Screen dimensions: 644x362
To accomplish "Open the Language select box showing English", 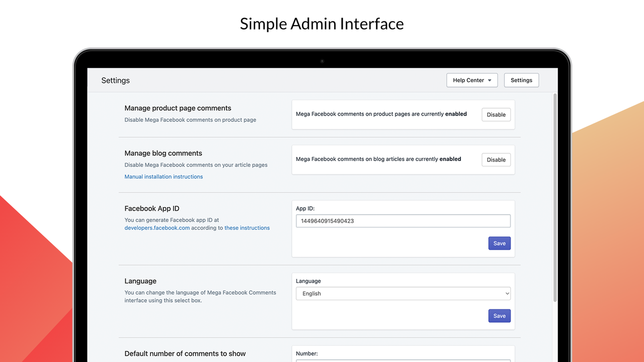I will (x=403, y=293).
